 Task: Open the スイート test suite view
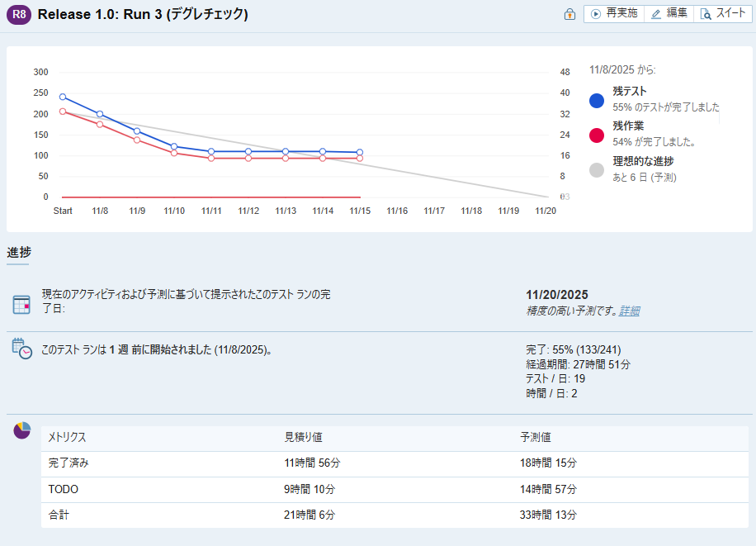(x=723, y=14)
